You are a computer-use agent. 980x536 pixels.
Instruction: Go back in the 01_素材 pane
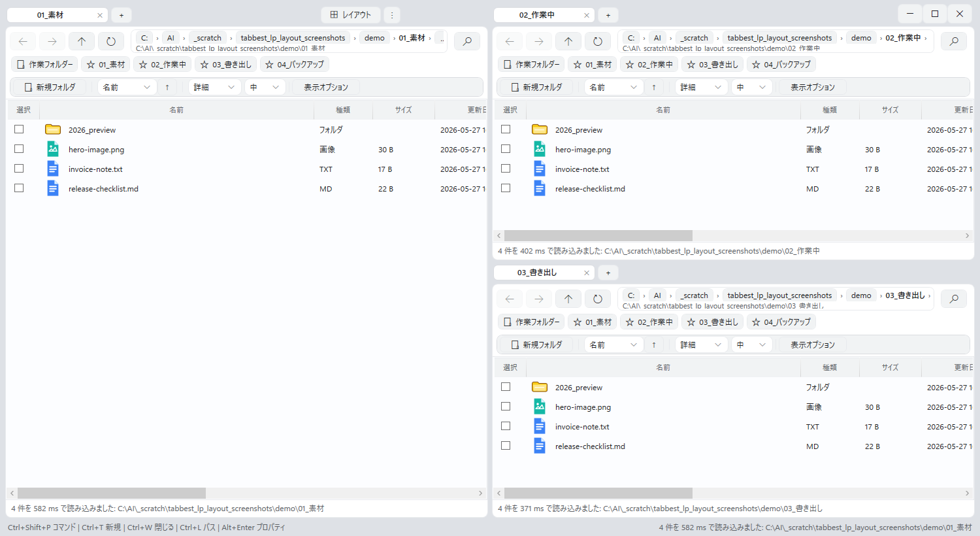point(23,41)
